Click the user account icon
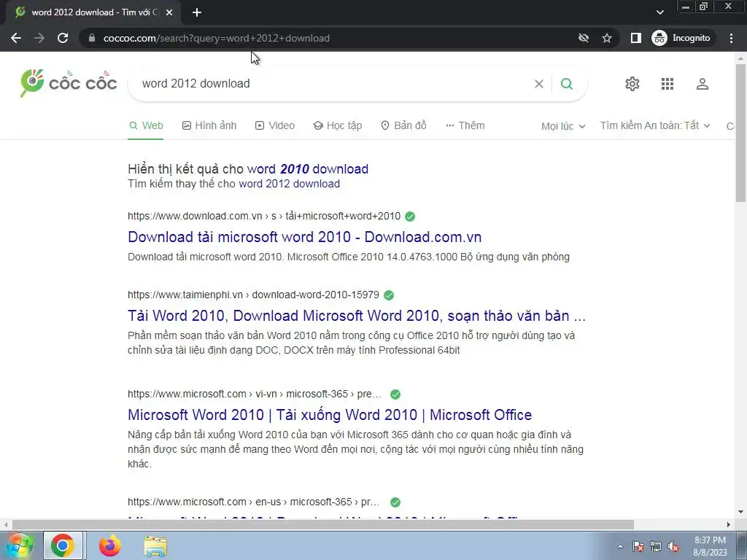Screen dimensions: 747x560 [x=703, y=84]
